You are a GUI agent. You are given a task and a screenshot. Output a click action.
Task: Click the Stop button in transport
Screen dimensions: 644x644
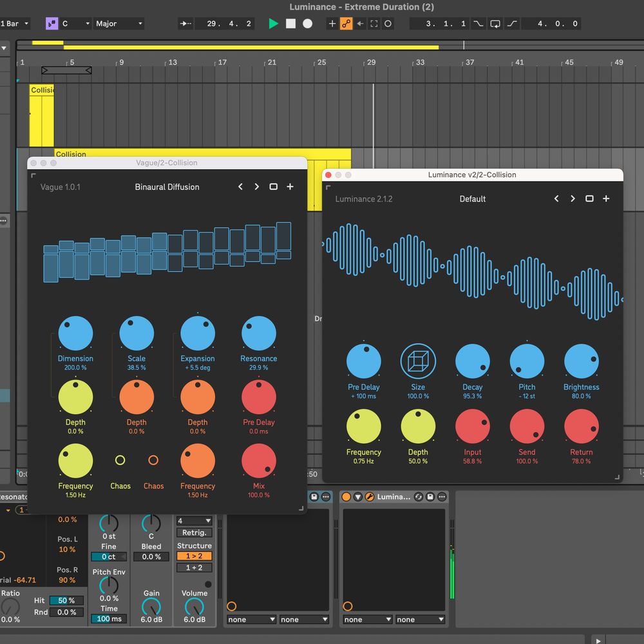290,24
